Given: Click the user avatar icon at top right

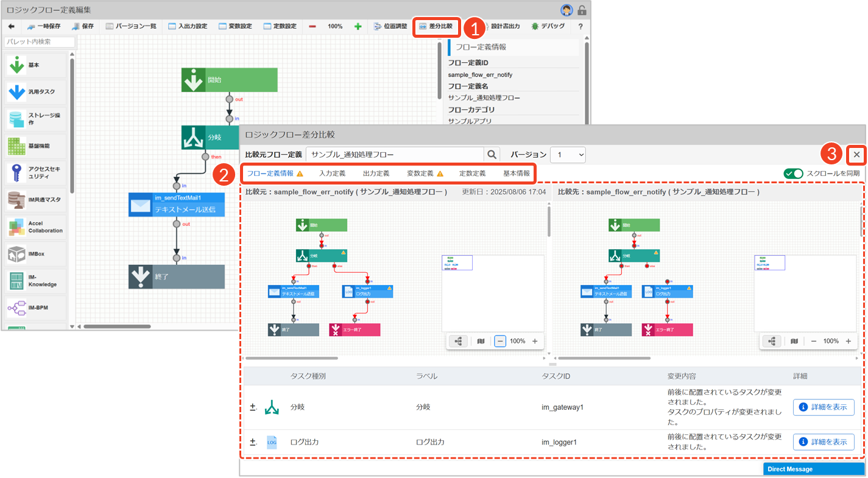Looking at the screenshot, I should (566, 10).
